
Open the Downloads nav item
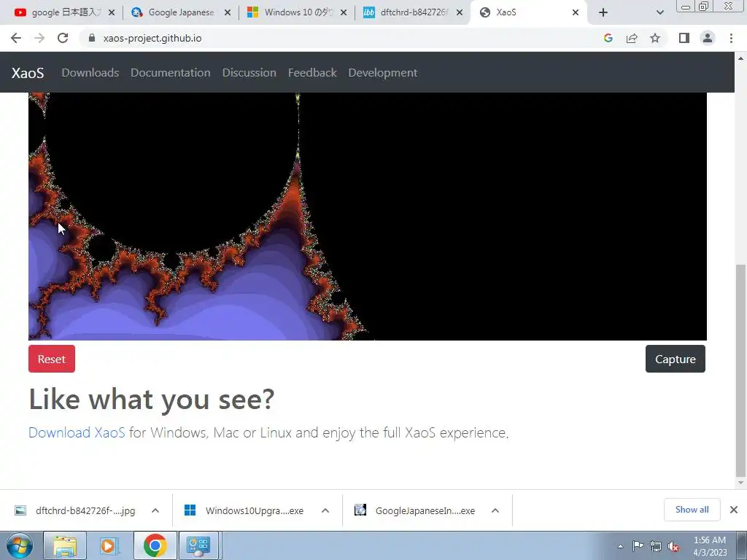90,73
